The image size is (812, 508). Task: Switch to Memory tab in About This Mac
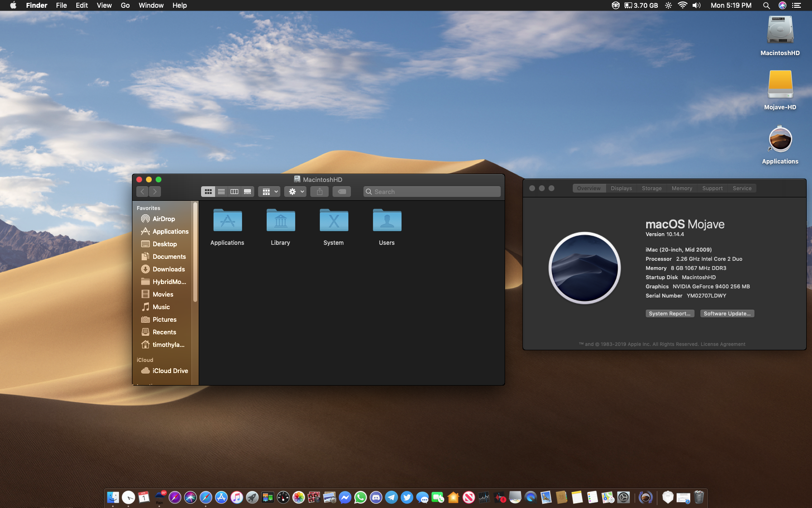click(x=681, y=188)
